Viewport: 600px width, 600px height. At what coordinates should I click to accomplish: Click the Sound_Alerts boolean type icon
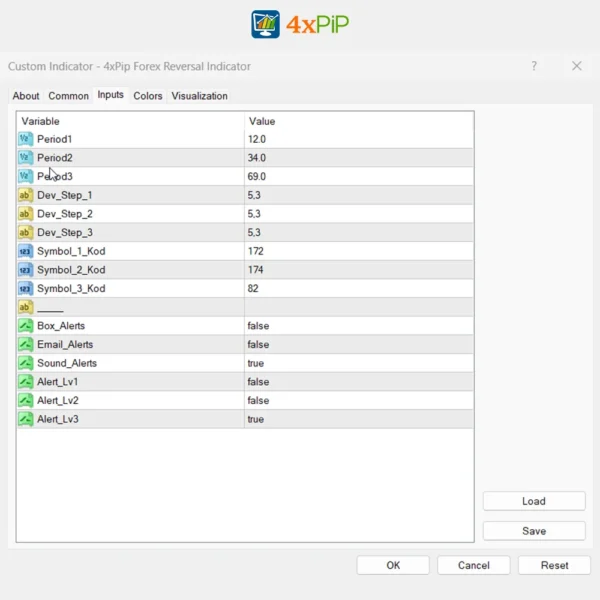pos(25,363)
